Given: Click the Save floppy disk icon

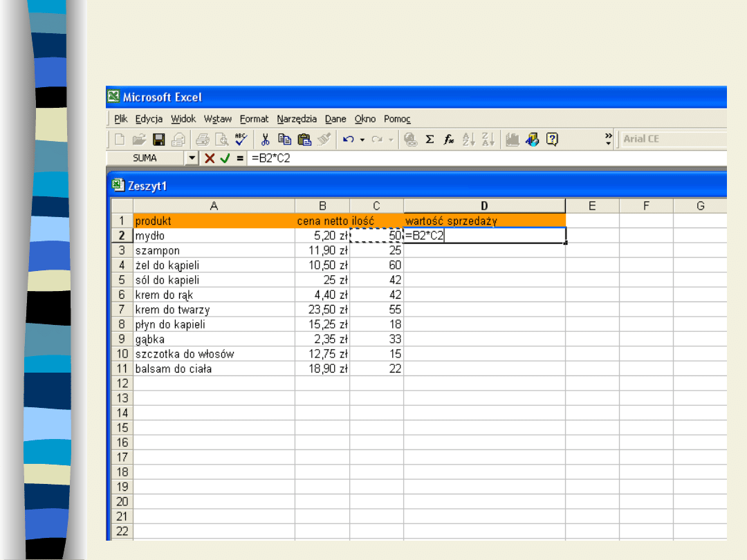Looking at the screenshot, I should point(158,140).
